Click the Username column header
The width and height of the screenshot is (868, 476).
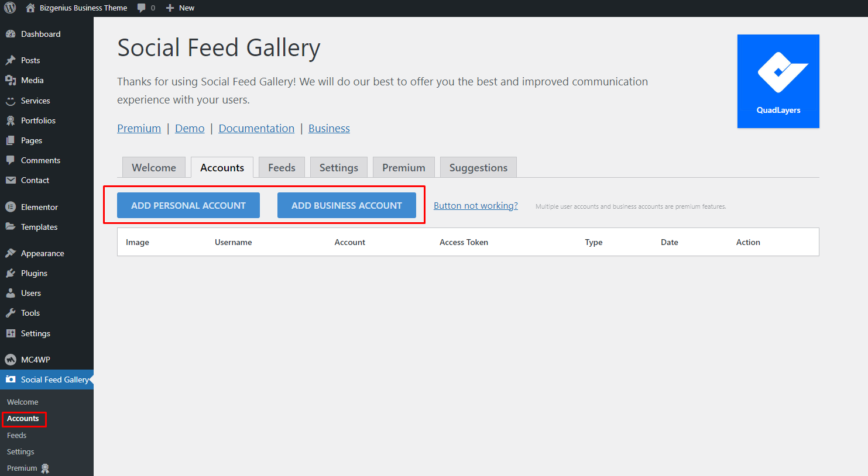click(234, 242)
